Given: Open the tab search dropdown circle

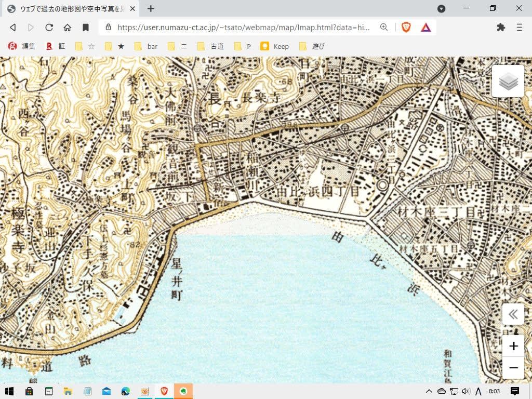Looking at the screenshot, I should point(441,8).
